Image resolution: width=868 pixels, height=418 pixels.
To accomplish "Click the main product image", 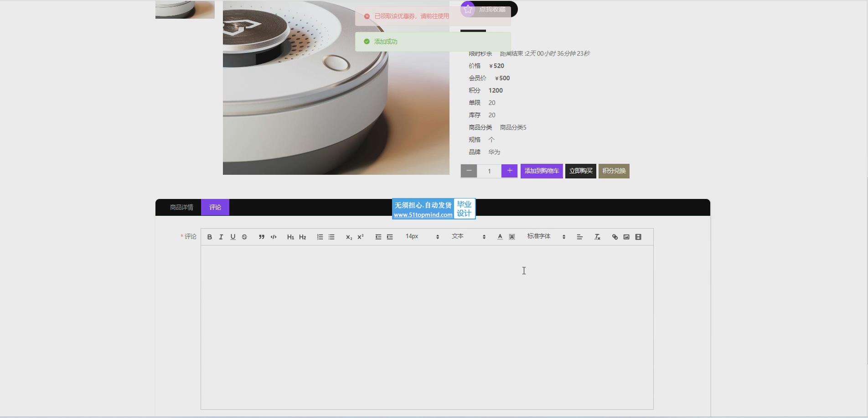I will (336, 88).
